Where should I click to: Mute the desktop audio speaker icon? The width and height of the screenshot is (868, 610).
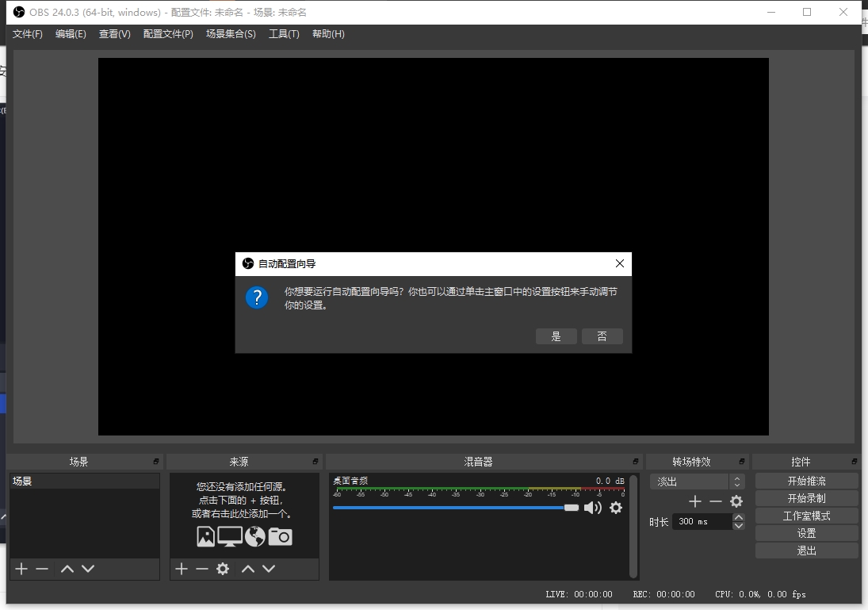coord(592,508)
